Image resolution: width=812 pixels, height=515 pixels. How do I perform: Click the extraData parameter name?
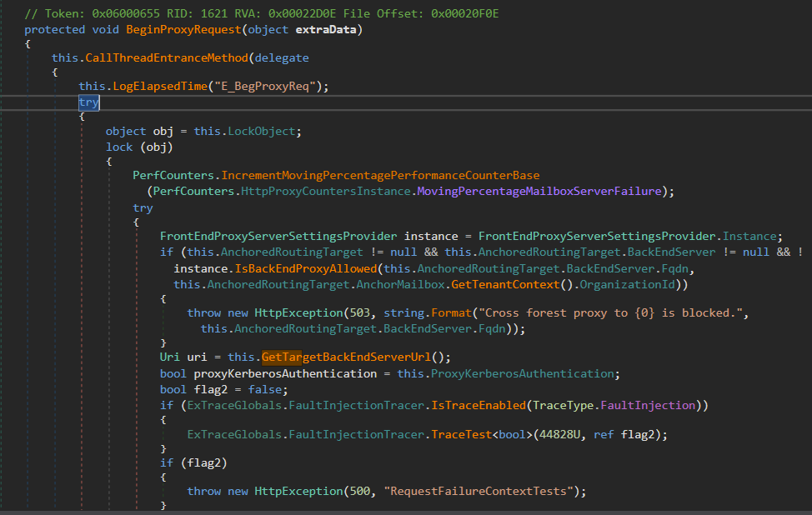tap(326, 29)
